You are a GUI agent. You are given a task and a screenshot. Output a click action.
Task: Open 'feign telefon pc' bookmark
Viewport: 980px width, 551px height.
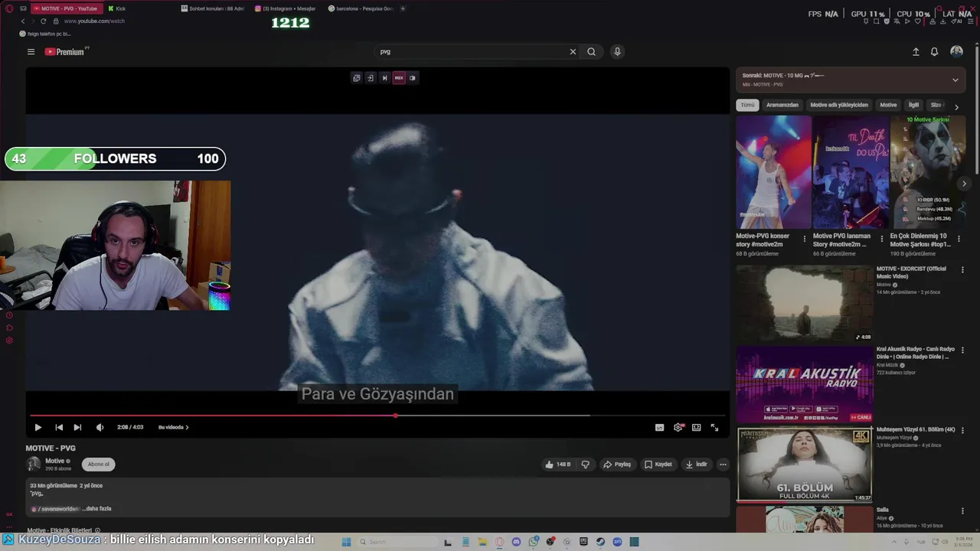(x=46, y=34)
